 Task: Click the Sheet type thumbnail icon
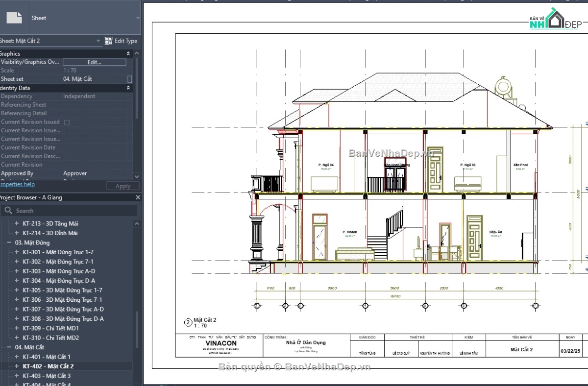[14, 17]
